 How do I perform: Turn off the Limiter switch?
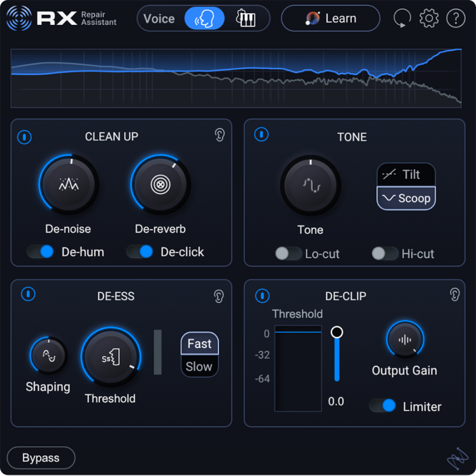(383, 405)
